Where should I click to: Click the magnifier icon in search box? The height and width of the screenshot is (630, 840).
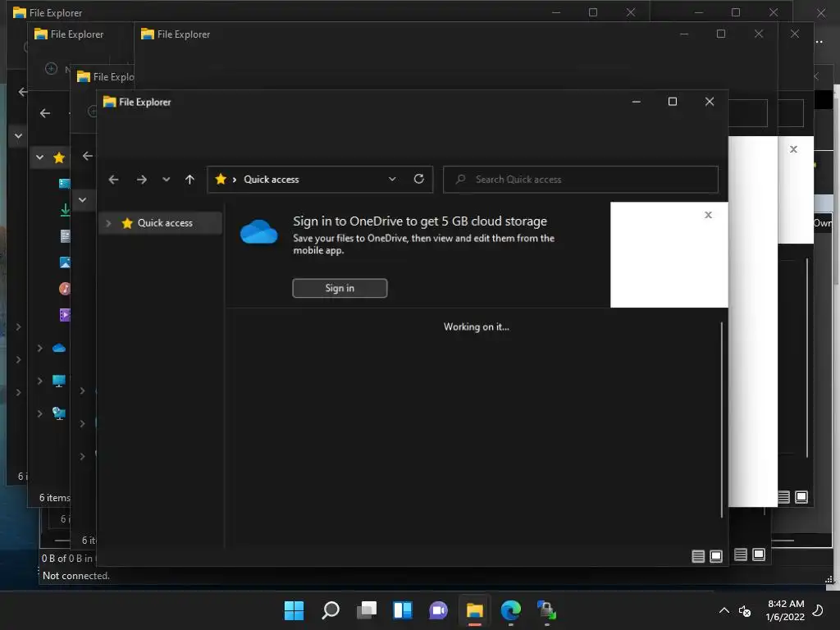pyautogui.click(x=460, y=179)
